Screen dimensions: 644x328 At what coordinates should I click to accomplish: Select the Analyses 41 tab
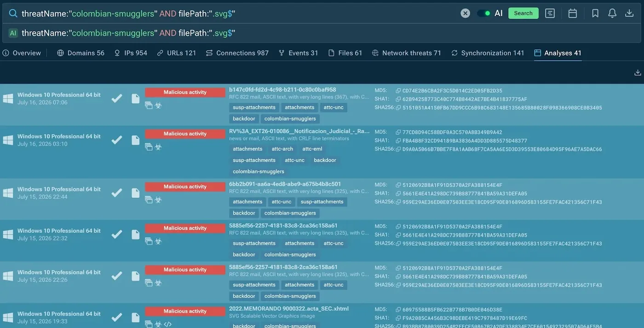point(558,53)
